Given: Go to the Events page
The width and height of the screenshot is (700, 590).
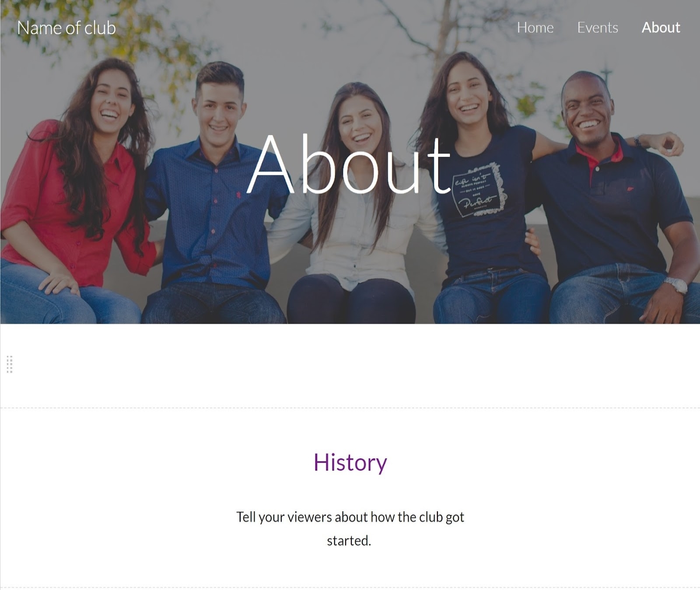Looking at the screenshot, I should coord(597,28).
